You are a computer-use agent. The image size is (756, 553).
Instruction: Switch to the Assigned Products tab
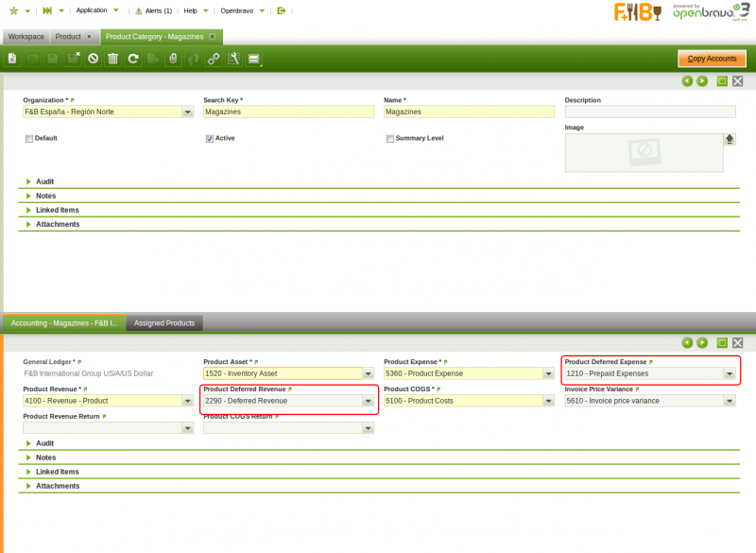[164, 323]
